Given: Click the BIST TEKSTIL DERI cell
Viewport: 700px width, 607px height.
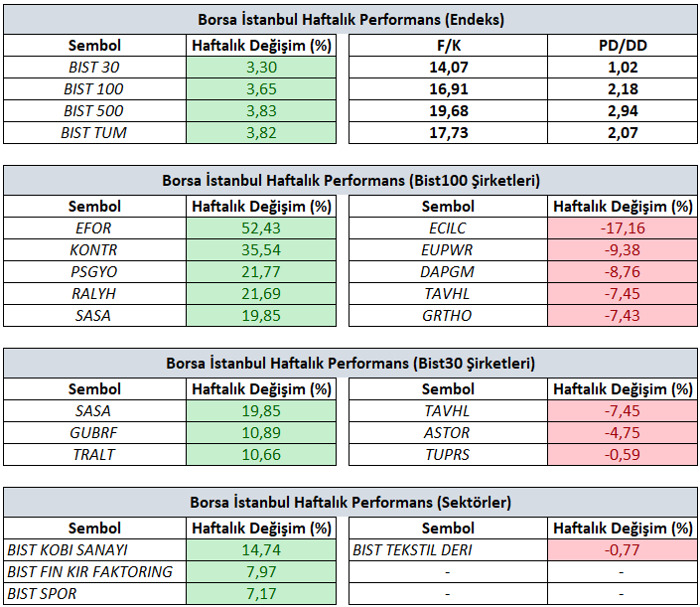Looking at the screenshot, I should click(x=412, y=549).
